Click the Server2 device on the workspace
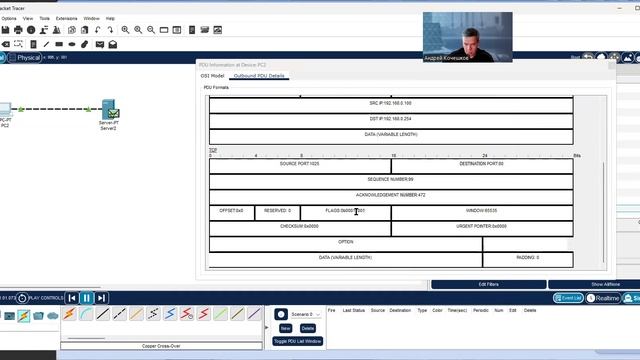 (109, 109)
